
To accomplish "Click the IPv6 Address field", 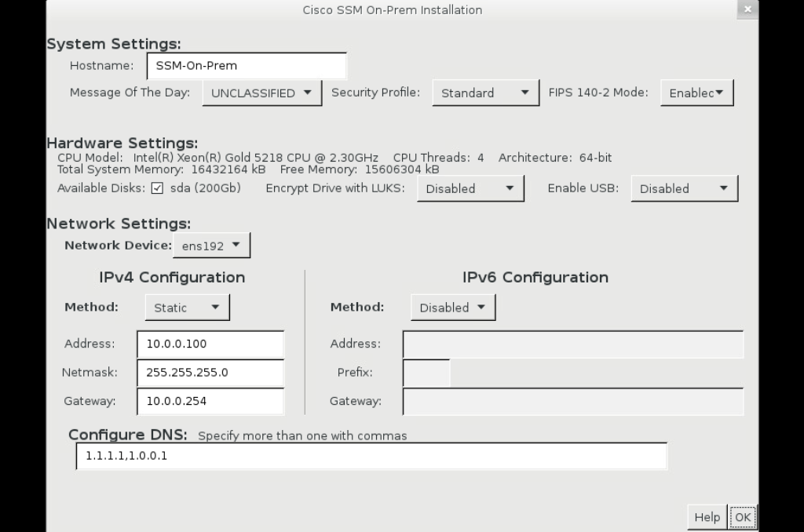I will [x=572, y=344].
